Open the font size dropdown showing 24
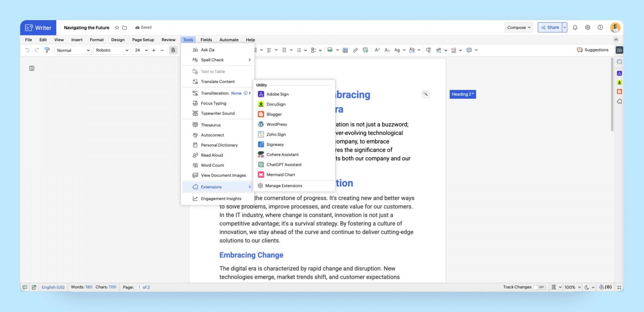Screen dimensions: 644x312 141,50
